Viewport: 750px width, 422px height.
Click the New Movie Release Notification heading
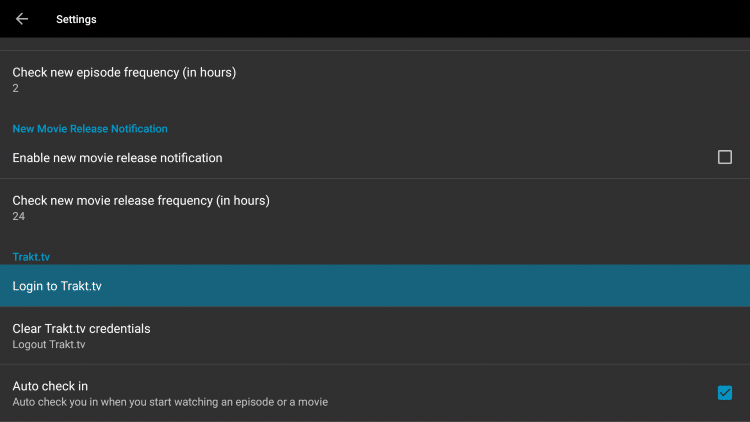pyautogui.click(x=90, y=129)
